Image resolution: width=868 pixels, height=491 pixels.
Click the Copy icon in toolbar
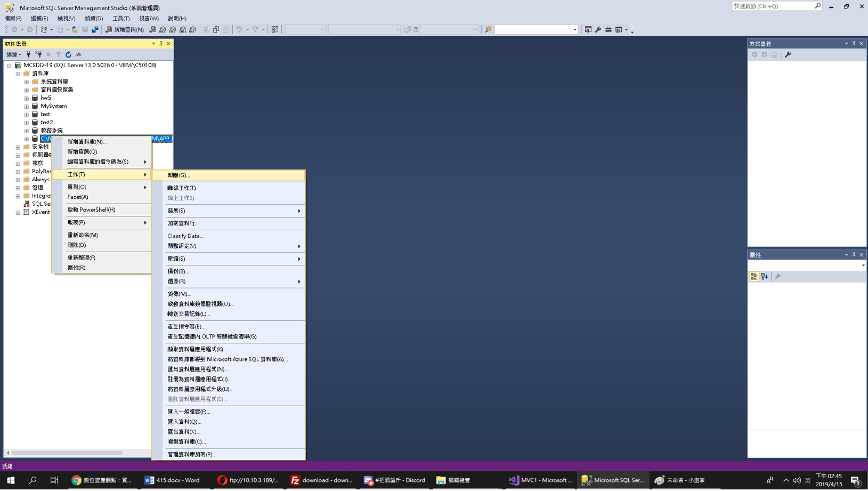point(216,30)
